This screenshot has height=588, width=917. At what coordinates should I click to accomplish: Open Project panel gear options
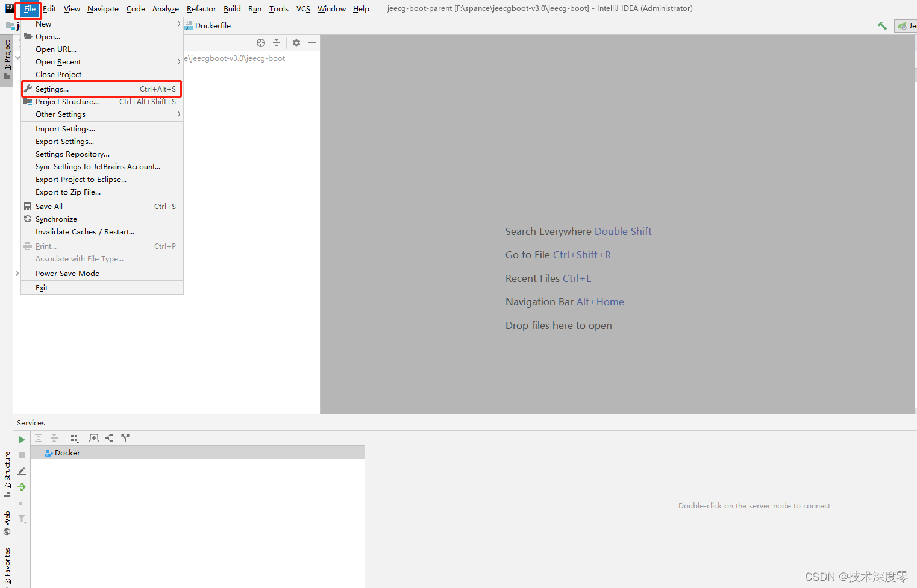coord(296,43)
